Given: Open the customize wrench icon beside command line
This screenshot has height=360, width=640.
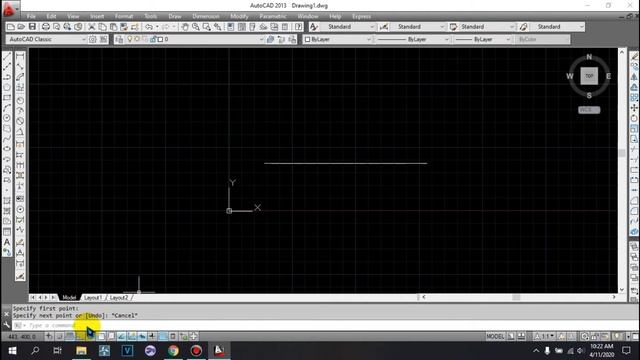Looking at the screenshot, I should pyautogui.click(x=6, y=325).
